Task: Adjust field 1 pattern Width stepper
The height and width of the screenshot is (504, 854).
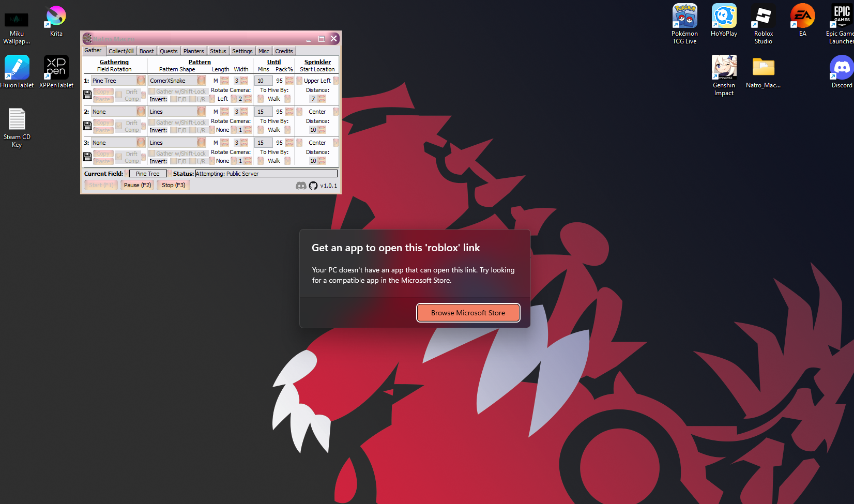Action: (x=244, y=81)
